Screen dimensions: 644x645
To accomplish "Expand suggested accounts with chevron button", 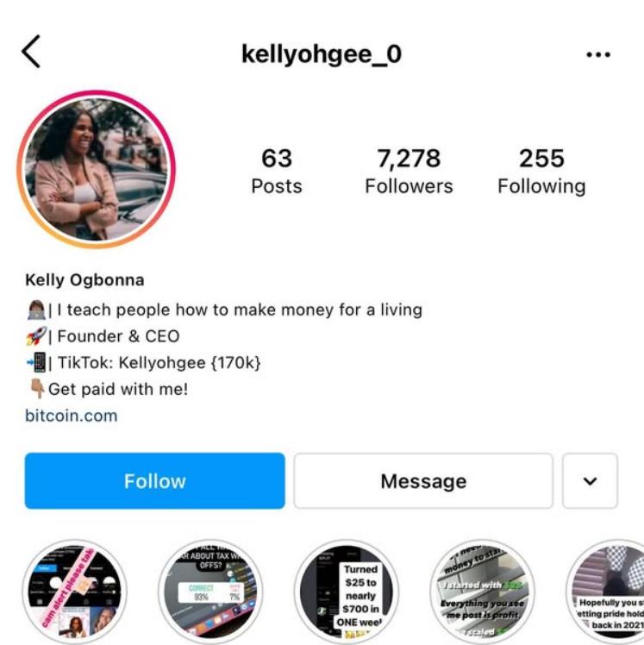I will click(x=590, y=481).
